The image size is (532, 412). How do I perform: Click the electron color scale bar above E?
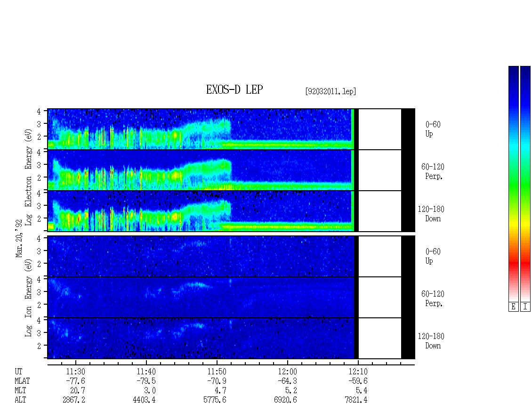513,183
